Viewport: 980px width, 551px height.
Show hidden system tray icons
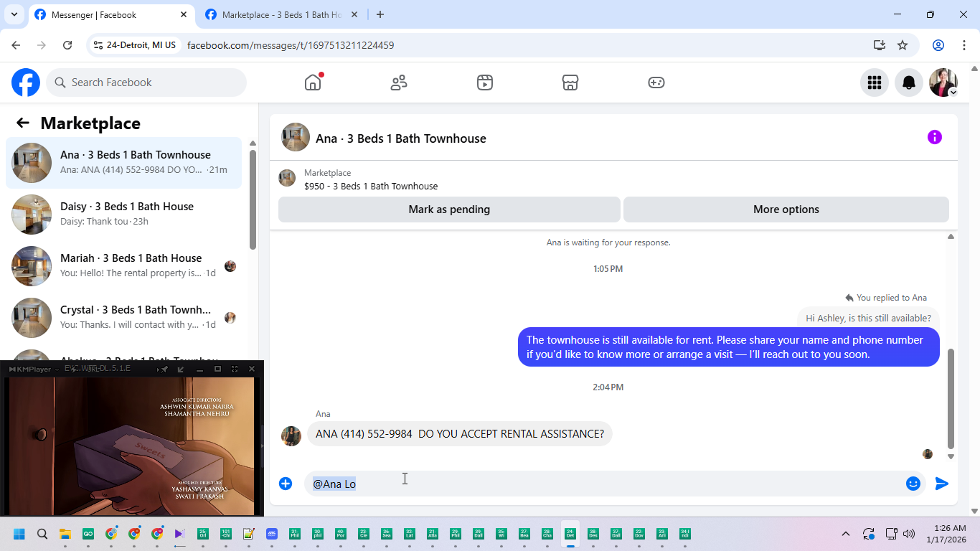click(x=846, y=534)
